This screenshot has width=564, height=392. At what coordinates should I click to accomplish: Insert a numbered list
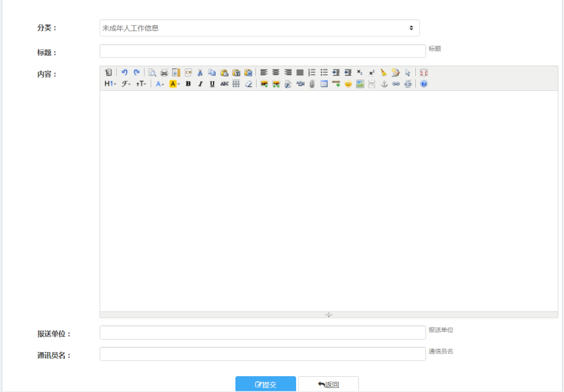point(312,72)
